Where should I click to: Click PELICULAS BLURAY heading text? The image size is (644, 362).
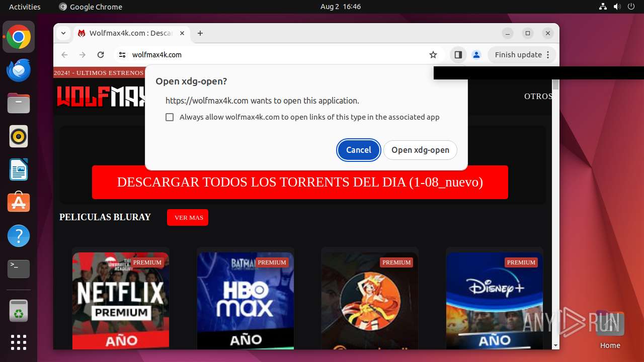[x=105, y=217]
